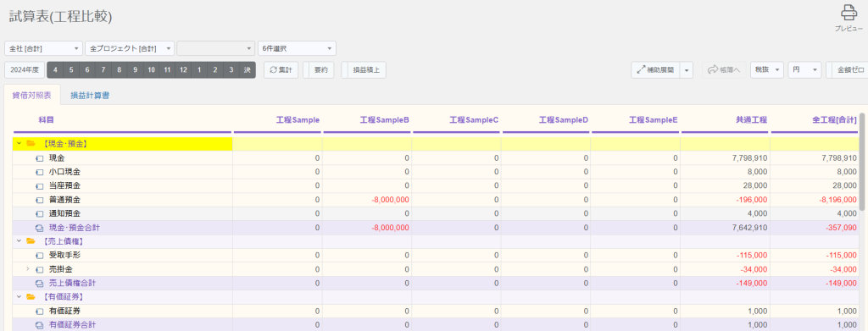Click the account icon beside 受取手形
Screen dimensions: 868x331
39,256
